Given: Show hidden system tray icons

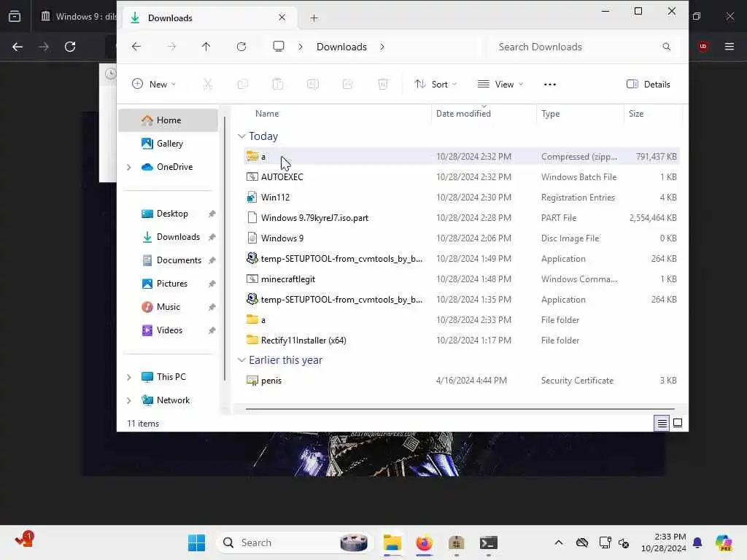Looking at the screenshot, I should [559, 542].
